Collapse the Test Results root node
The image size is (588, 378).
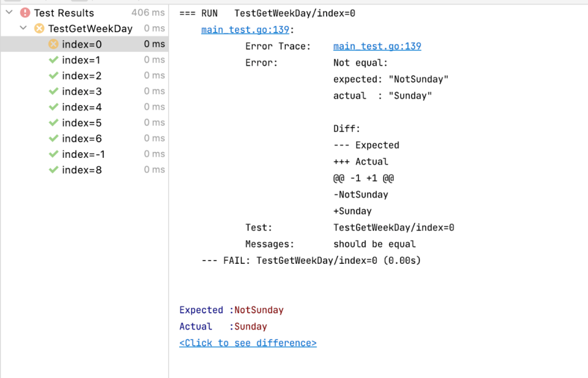pyautogui.click(x=9, y=13)
